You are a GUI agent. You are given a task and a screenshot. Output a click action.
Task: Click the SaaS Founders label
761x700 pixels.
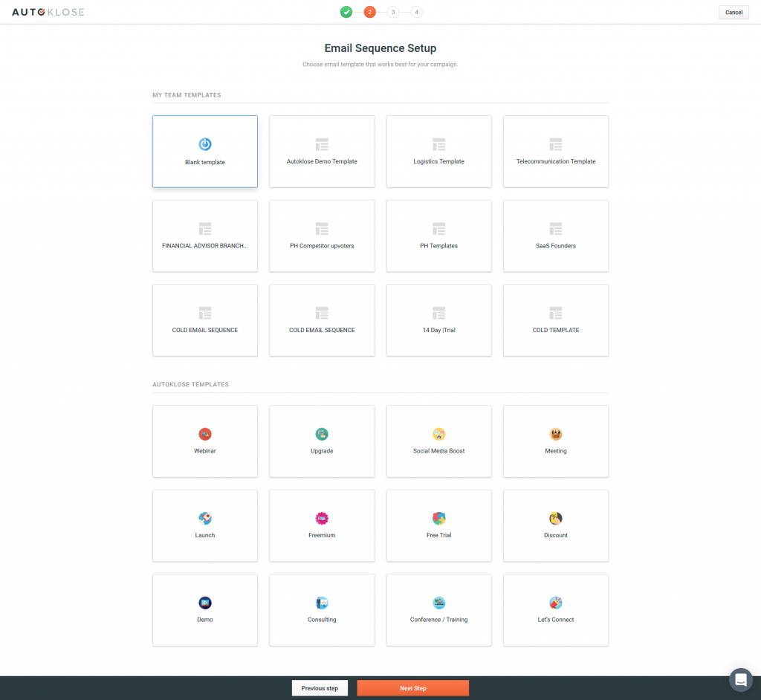(x=556, y=246)
